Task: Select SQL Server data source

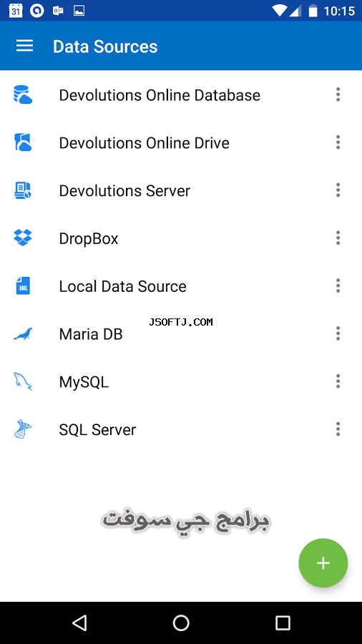Action: click(x=181, y=429)
